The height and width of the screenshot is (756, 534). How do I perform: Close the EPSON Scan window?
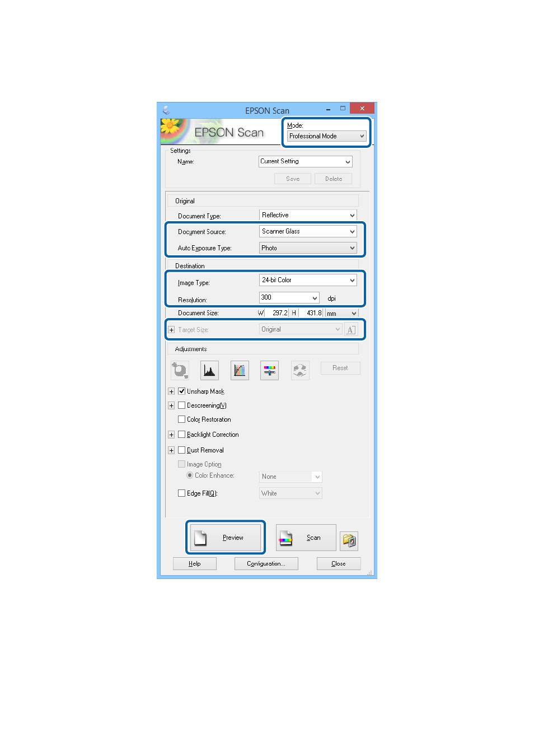(x=362, y=108)
